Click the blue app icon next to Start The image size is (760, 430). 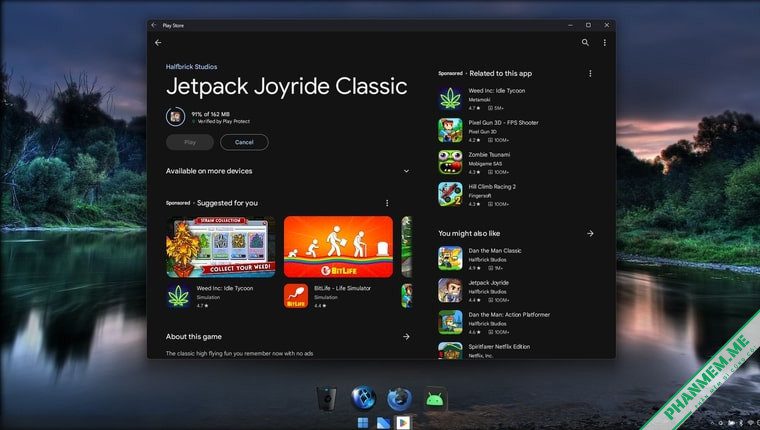383,423
